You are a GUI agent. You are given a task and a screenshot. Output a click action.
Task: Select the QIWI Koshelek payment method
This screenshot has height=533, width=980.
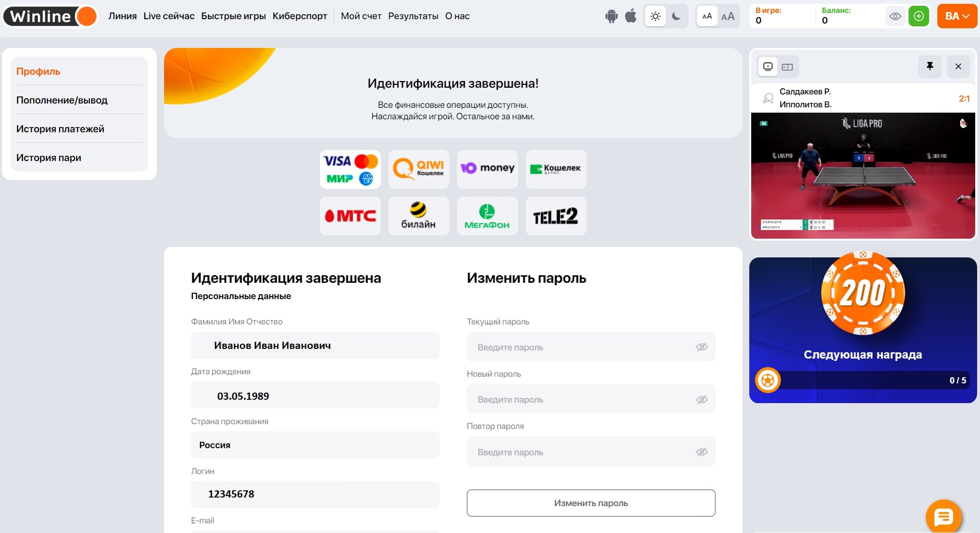tap(419, 169)
